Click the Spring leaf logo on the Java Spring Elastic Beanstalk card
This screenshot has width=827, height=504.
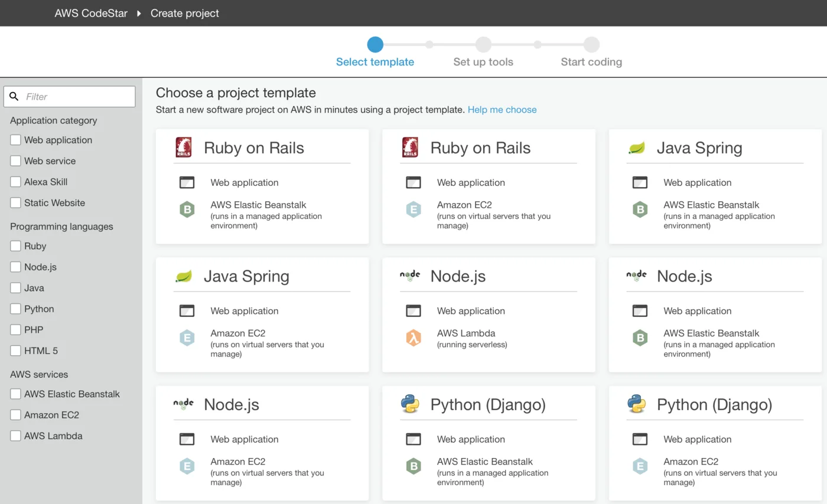tap(636, 148)
